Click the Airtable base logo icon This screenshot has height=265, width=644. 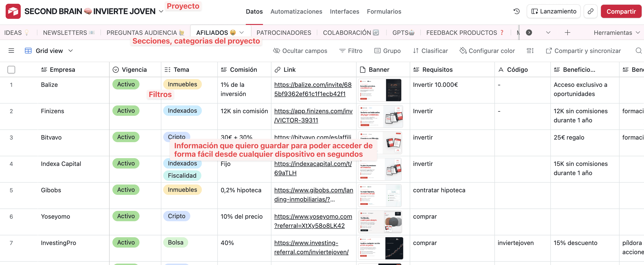[13, 11]
